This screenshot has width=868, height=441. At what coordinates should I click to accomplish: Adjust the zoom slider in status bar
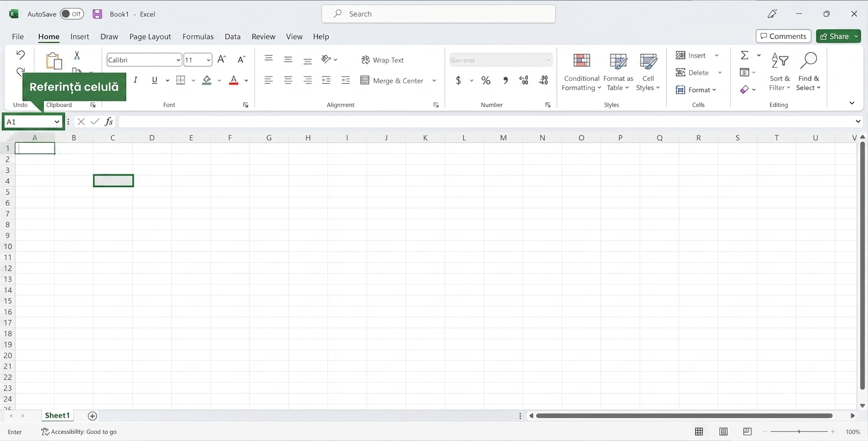point(799,431)
